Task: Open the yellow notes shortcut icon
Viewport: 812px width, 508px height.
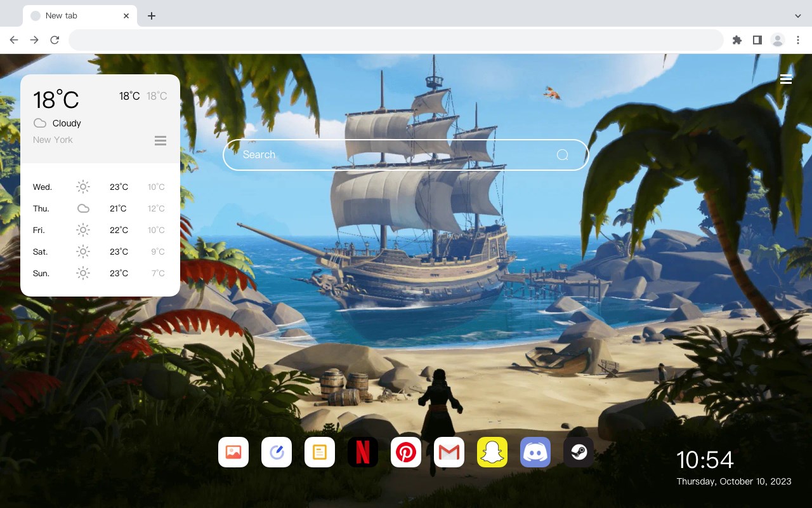Action: 320,452
